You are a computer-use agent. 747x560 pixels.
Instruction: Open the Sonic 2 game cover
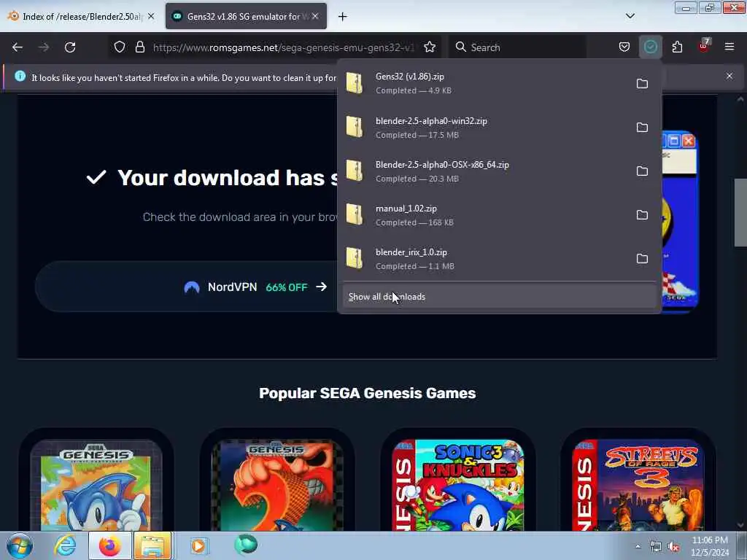pos(277,485)
